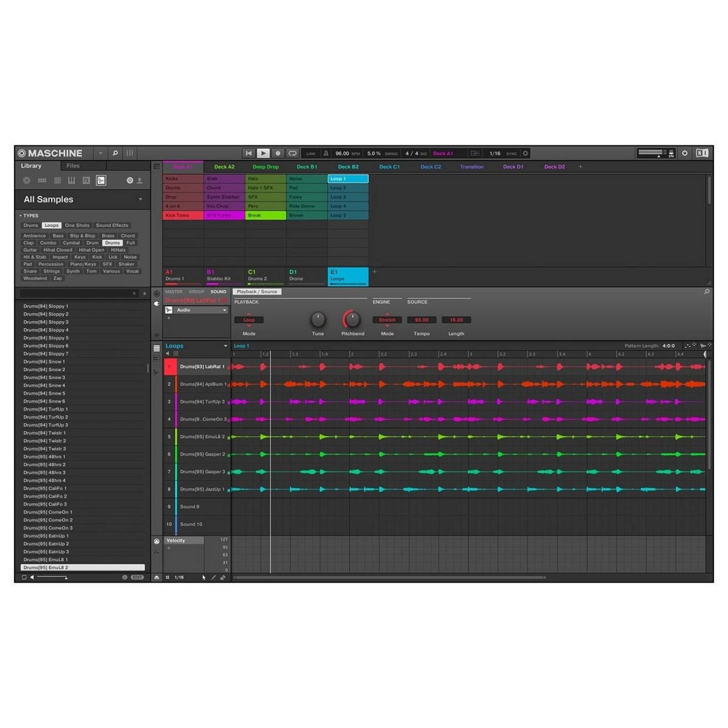
Task: Open the audio settings gear in the transport bar
Action: tap(526, 153)
